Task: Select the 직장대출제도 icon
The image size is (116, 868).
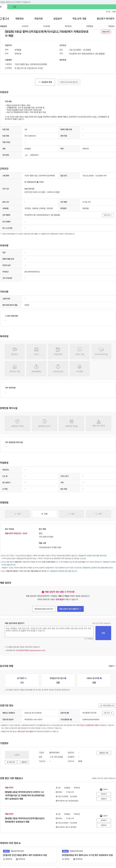Action: [36, 369]
